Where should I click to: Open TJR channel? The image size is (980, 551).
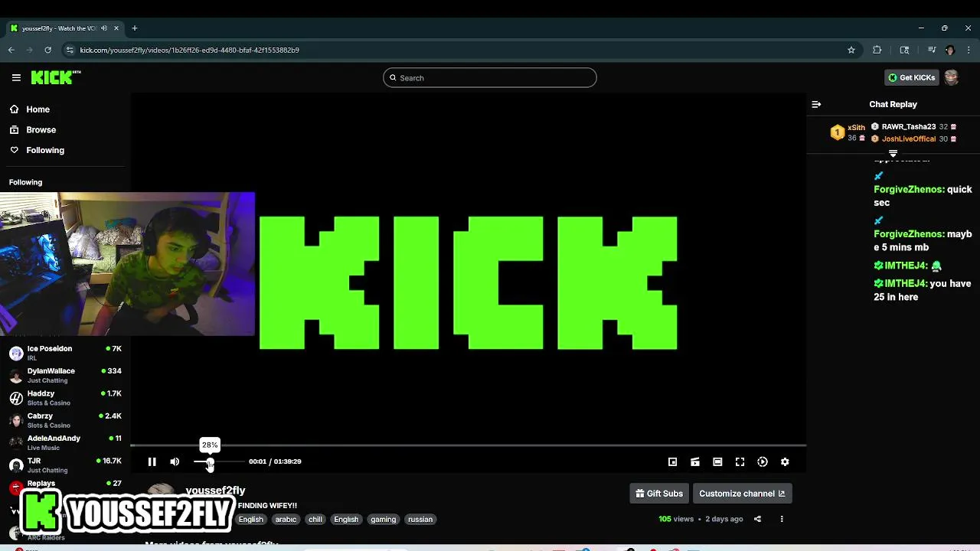pos(65,465)
